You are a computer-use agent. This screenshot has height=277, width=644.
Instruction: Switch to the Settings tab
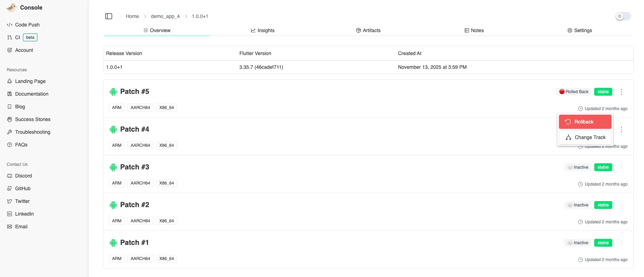point(579,30)
